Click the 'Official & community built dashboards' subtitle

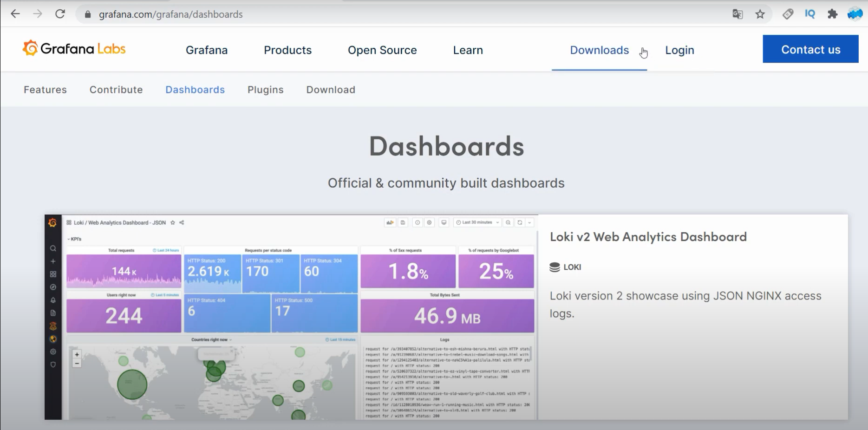[446, 183]
